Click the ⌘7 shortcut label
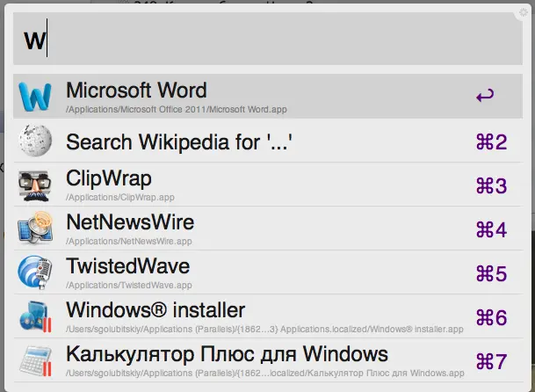The image size is (535, 392). point(491,361)
